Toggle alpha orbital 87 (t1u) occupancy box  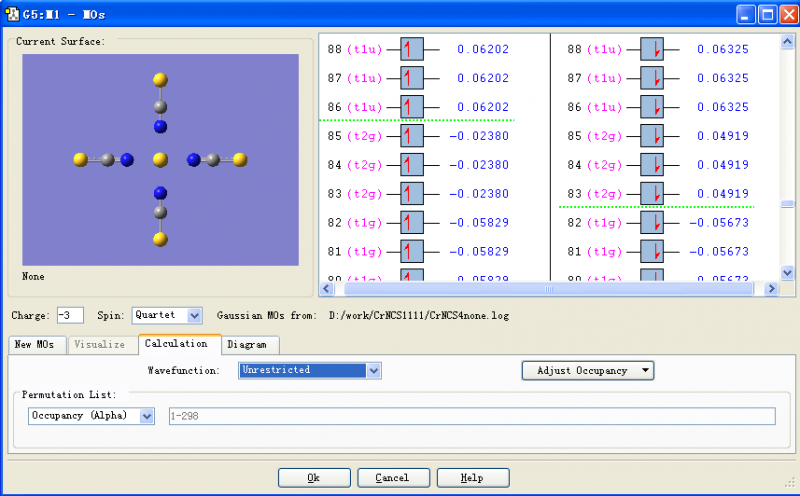tap(412, 78)
